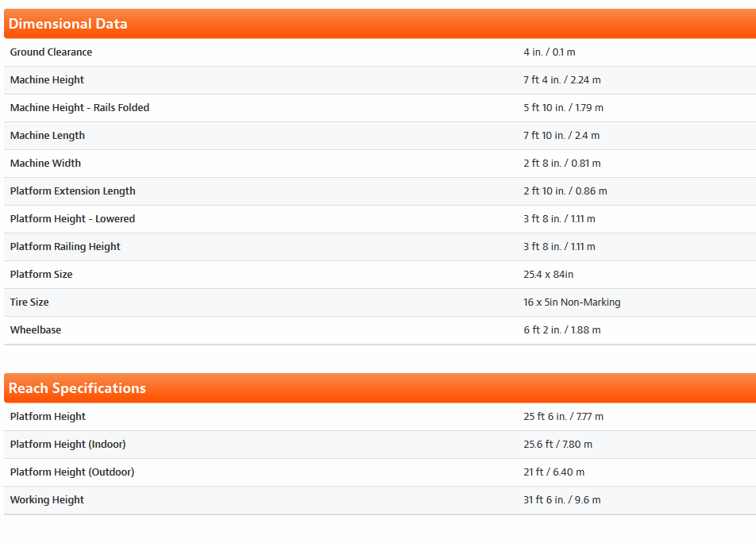Click the 16 x 5in Non-Marking value

pyautogui.click(x=572, y=302)
